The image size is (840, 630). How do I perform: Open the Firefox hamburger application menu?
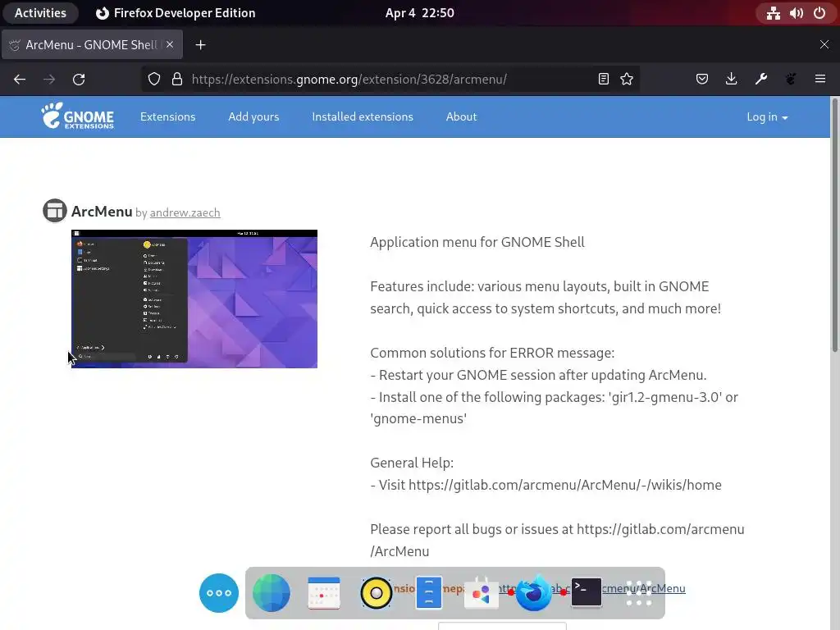point(820,80)
